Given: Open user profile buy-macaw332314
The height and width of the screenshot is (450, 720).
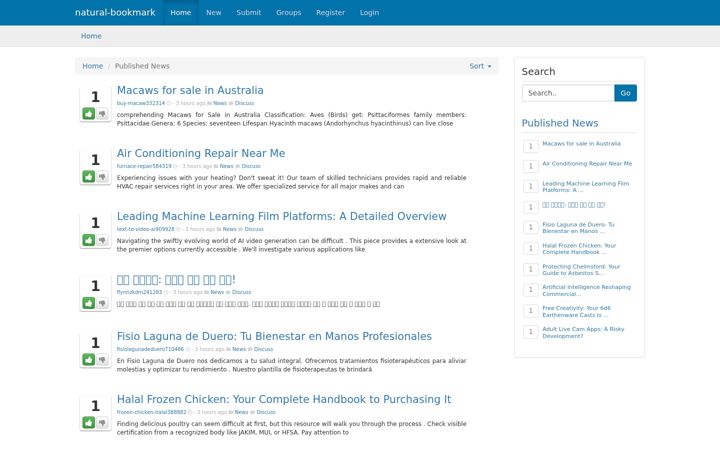Looking at the screenshot, I should (x=141, y=103).
